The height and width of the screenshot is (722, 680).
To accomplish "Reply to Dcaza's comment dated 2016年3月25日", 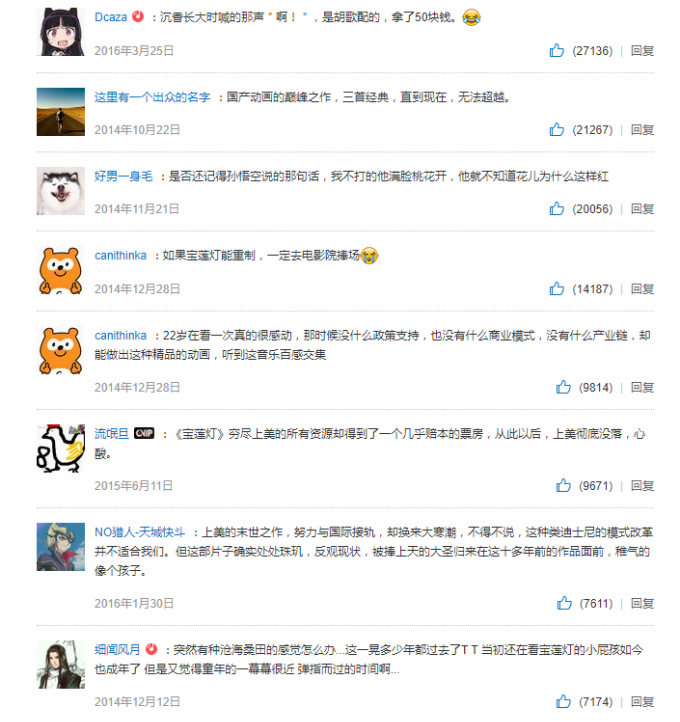I will (642, 50).
